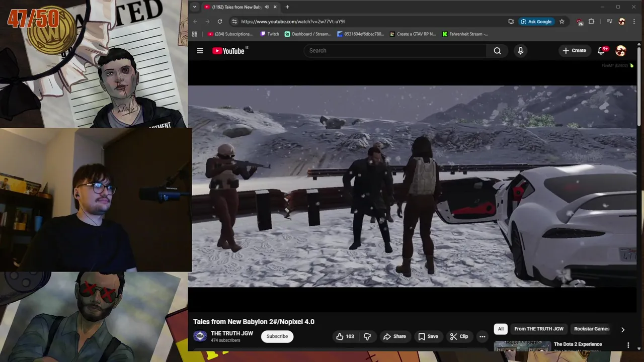This screenshot has height=362, width=644.
Task: Mute the tab via speaker icon
Action: [267, 7]
